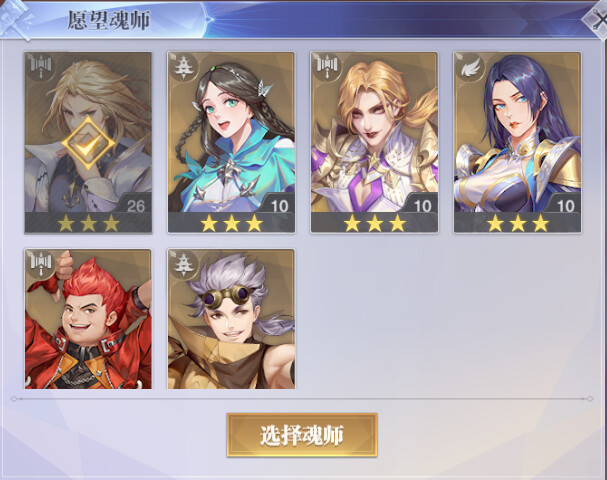This screenshot has width=607, height=480.
Task: Pick the silver-haired man with goggles card
Action: click(x=231, y=319)
